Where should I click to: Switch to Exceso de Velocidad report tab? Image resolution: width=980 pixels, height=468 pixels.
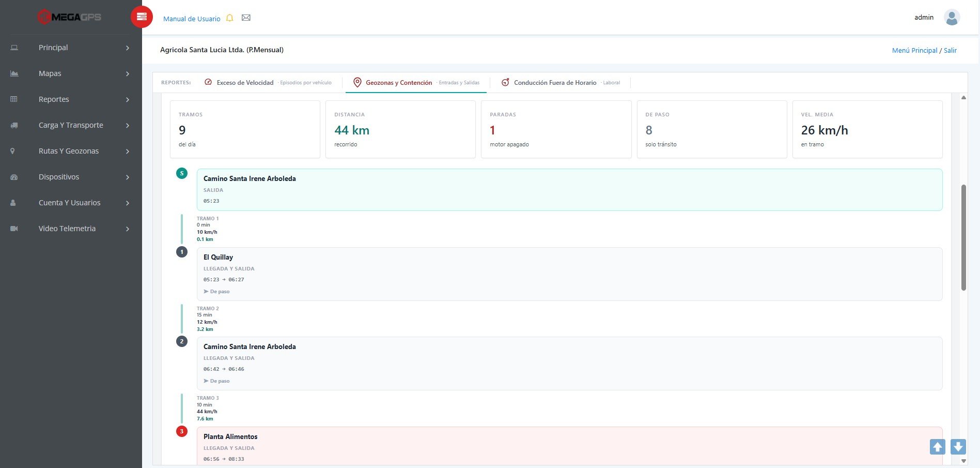click(x=268, y=83)
